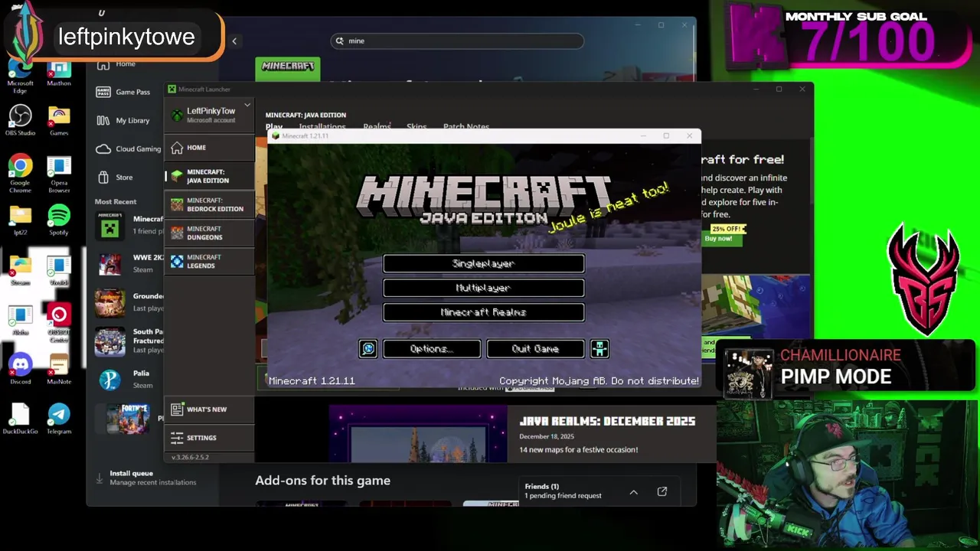Launch Telegram from the desktop

59,419
